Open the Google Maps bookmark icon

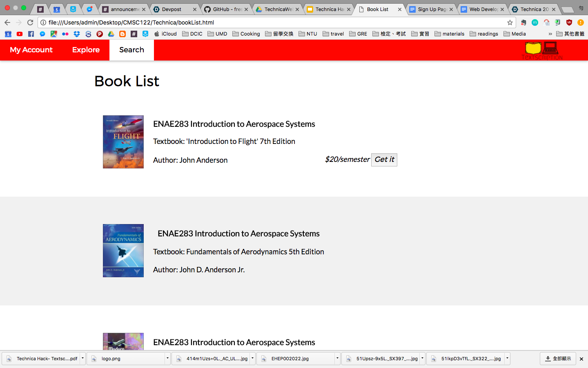point(54,34)
